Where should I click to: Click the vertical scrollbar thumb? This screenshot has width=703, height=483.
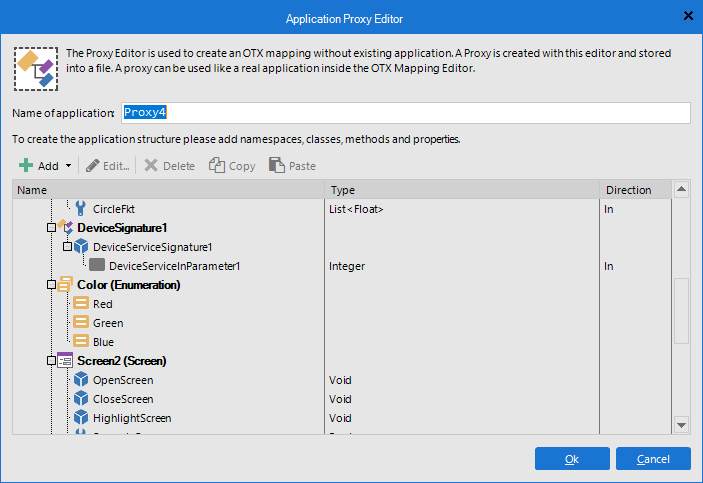(x=681, y=311)
